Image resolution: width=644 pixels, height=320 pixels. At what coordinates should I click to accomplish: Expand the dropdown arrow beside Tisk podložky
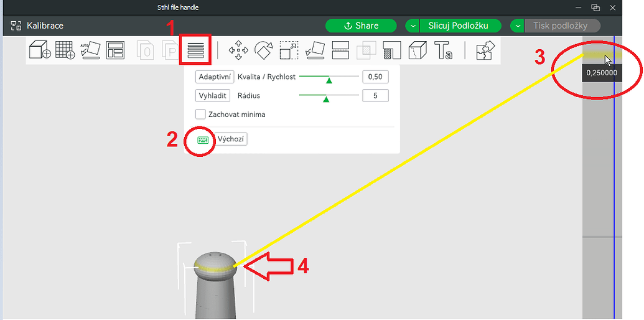(518, 26)
